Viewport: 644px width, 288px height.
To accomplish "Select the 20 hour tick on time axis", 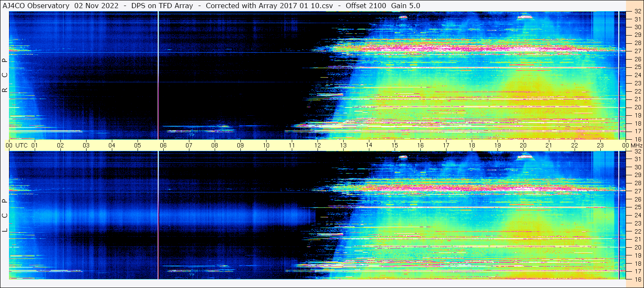I will point(523,145).
